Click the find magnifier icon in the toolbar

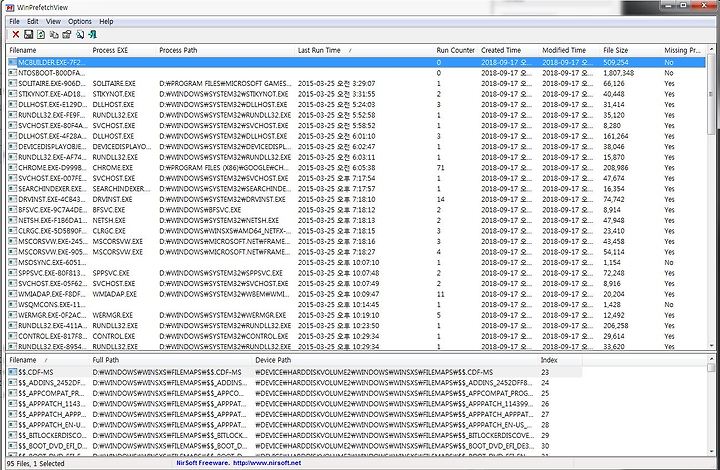[x=80, y=34]
